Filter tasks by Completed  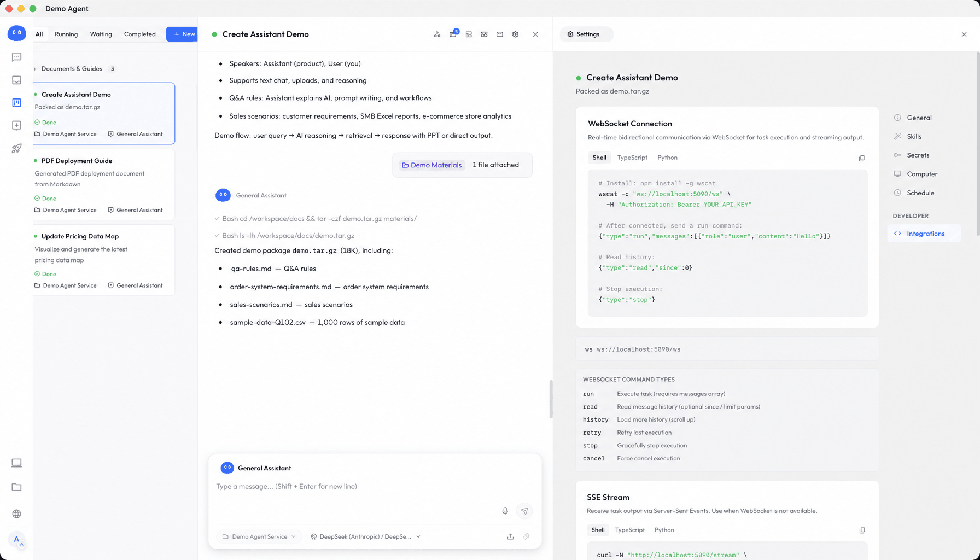pos(140,34)
